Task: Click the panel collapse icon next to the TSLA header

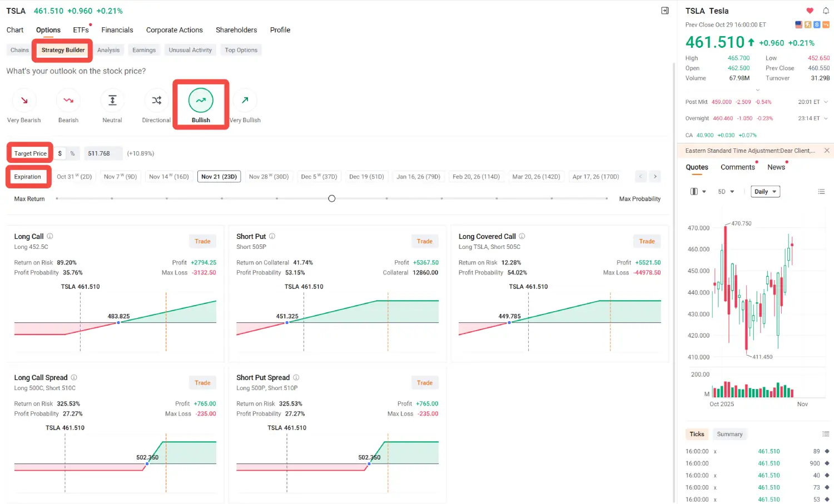Action: [x=664, y=11]
